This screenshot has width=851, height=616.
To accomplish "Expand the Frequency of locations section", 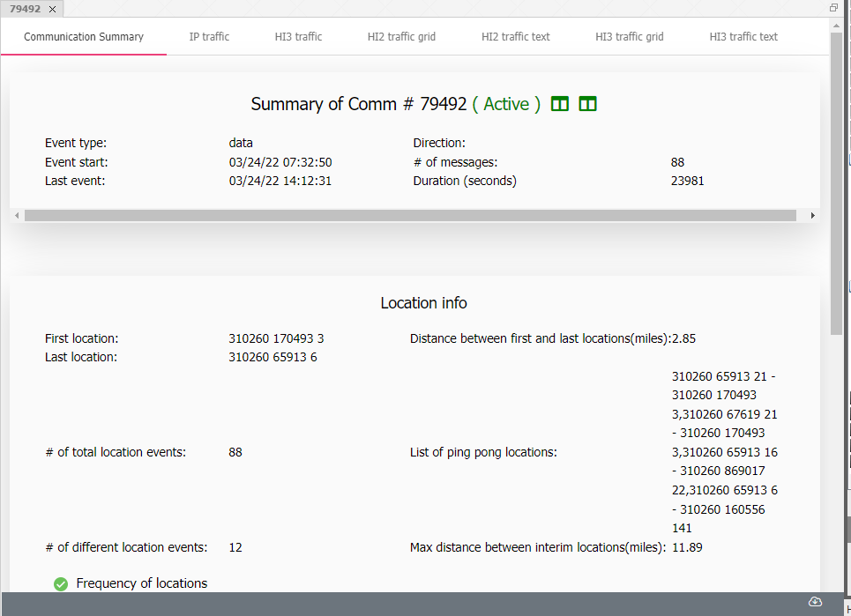I will (x=141, y=583).
